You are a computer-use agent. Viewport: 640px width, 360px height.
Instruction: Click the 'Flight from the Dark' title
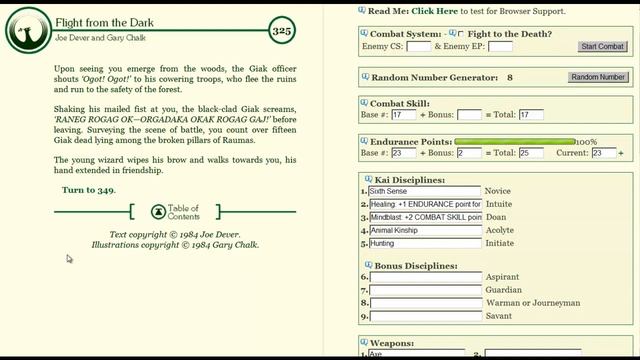104,23
